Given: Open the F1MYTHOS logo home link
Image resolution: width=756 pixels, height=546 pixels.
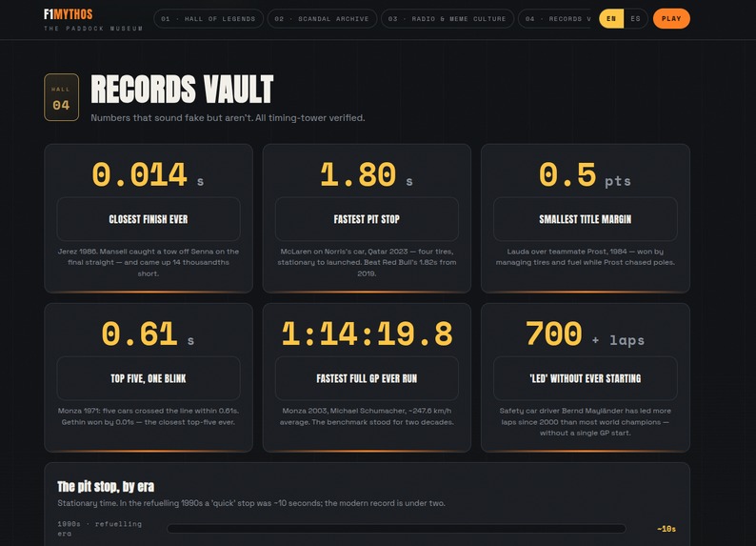Looking at the screenshot, I should [x=93, y=20].
